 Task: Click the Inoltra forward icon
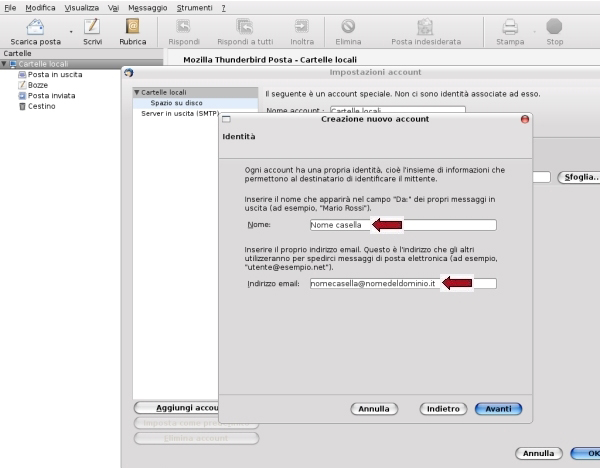[x=302, y=26]
